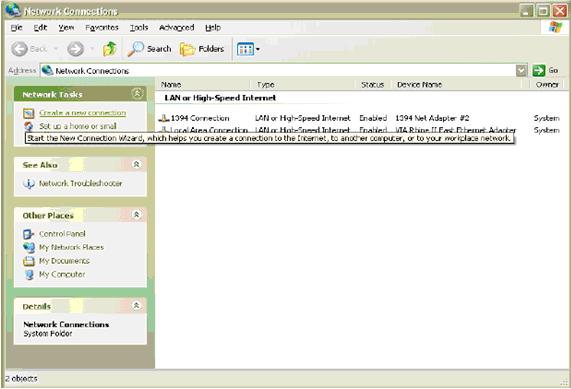Click the 1394 Net Adapter #2 device name
The width and height of the screenshot is (571, 389).
click(x=432, y=118)
